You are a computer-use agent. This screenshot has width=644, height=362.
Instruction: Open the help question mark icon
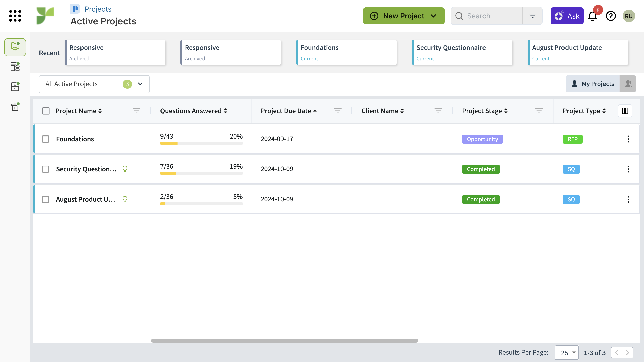(611, 16)
